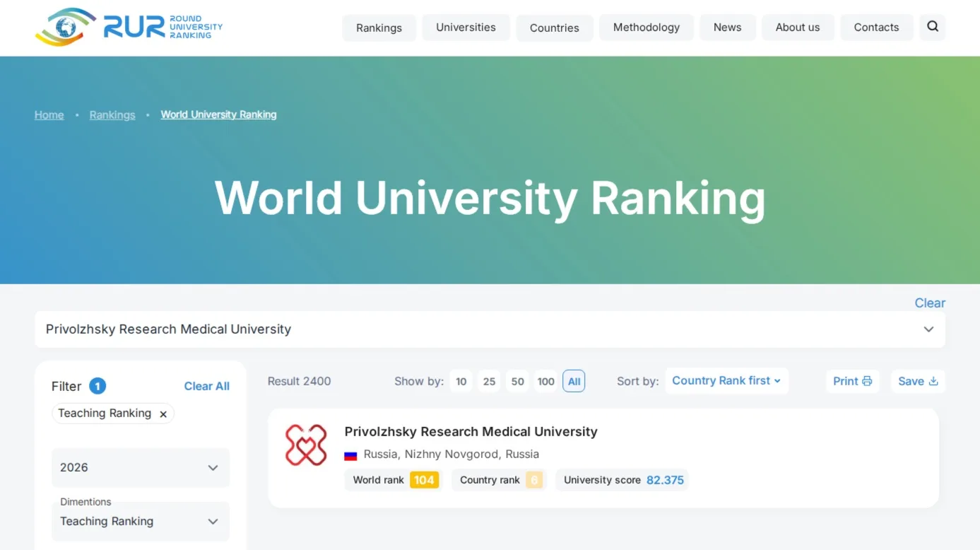Screen dimensions: 980x550
Task: Open the Contacts page
Action: coord(876,28)
